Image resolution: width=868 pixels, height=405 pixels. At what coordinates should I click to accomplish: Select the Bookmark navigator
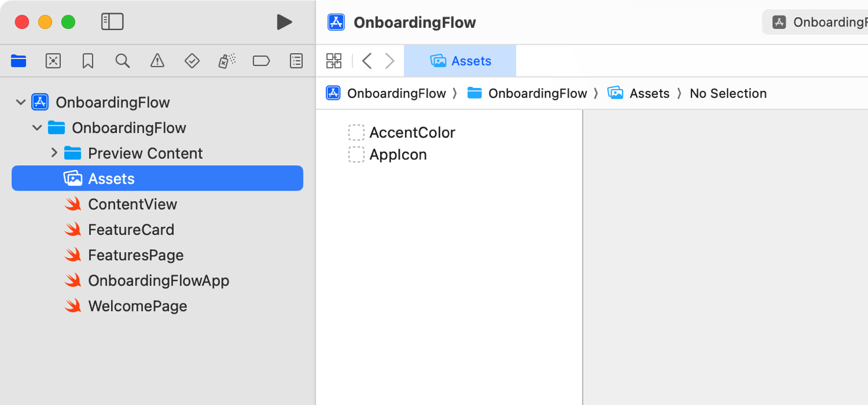point(87,61)
